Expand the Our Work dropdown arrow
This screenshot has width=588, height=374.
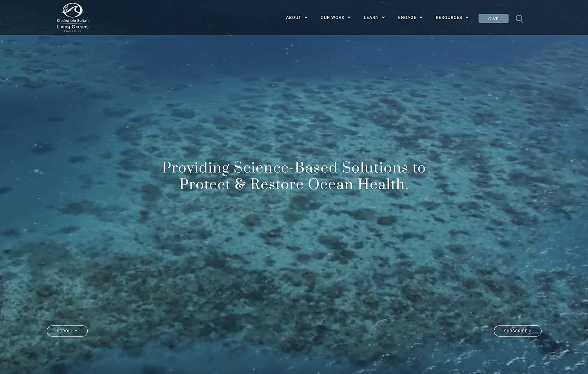click(x=349, y=18)
